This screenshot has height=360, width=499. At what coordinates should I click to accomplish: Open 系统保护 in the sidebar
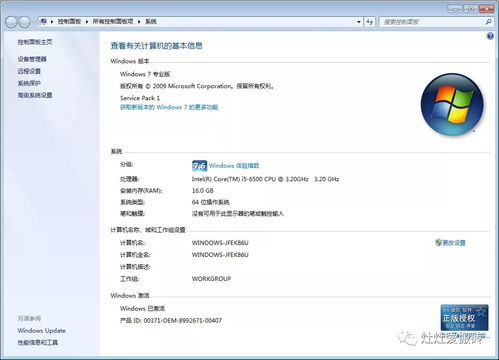[x=29, y=83]
